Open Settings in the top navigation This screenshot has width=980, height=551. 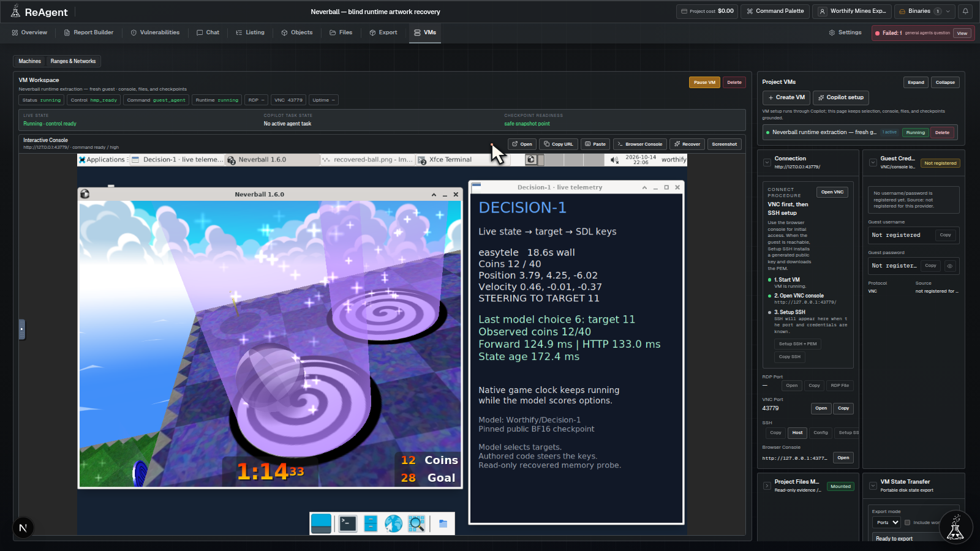click(x=845, y=32)
